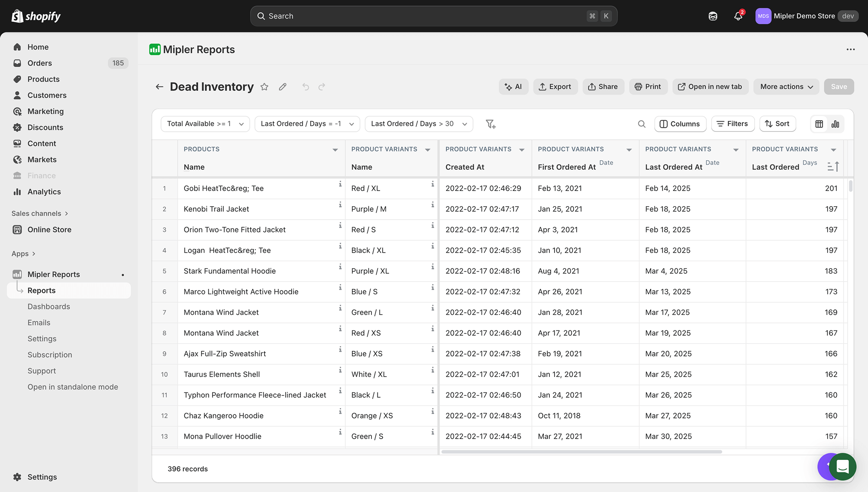Expand the Products column header menu
Image resolution: width=868 pixels, height=492 pixels.
coord(335,149)
